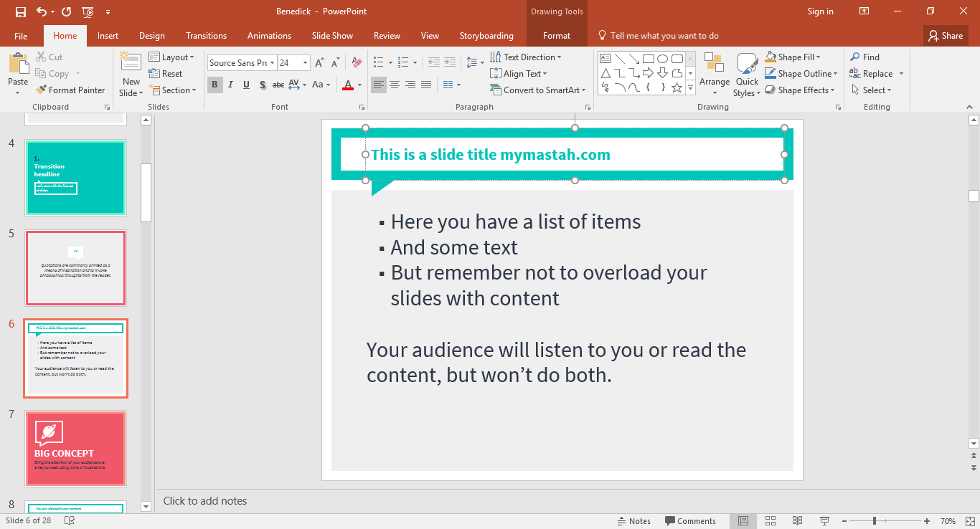Click the Increase Font Size icon
Screen dimensions: 980x529
pos(319,63)
